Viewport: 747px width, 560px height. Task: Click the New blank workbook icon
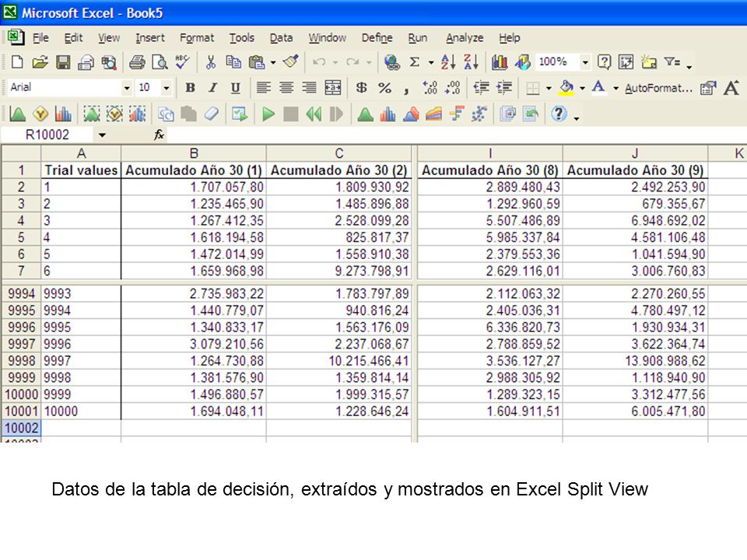pos(17,62)
